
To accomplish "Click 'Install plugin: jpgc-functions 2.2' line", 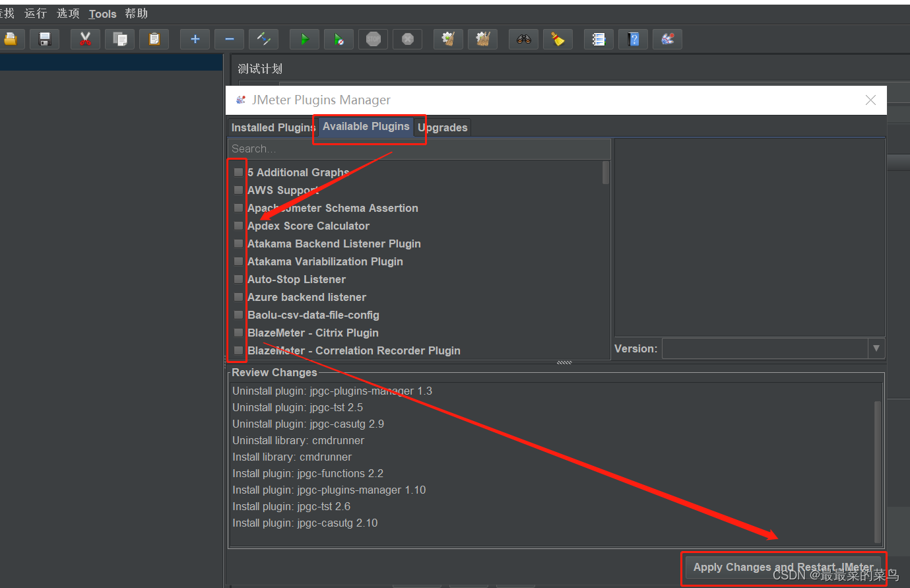I will point(308,473).
